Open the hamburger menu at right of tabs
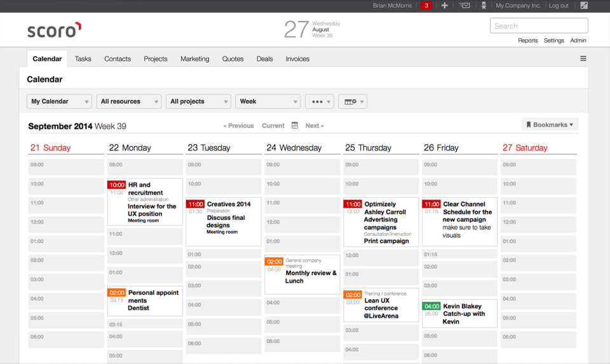610x364 pixels. [583, 58]
